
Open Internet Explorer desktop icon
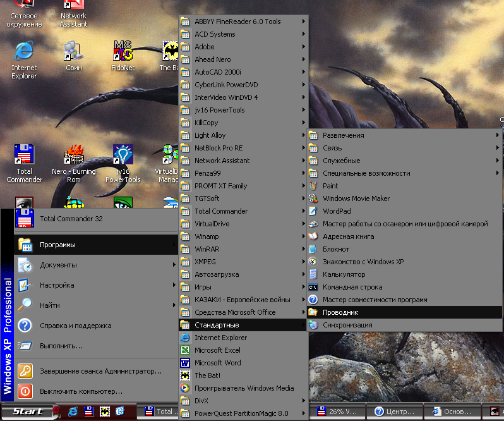pyautogui.click(x=24, y=52)
